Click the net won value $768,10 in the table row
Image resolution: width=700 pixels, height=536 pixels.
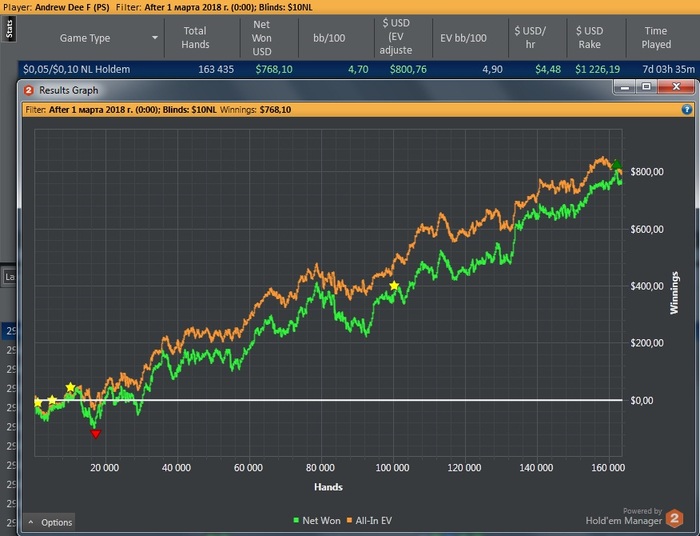pos(274,70)
